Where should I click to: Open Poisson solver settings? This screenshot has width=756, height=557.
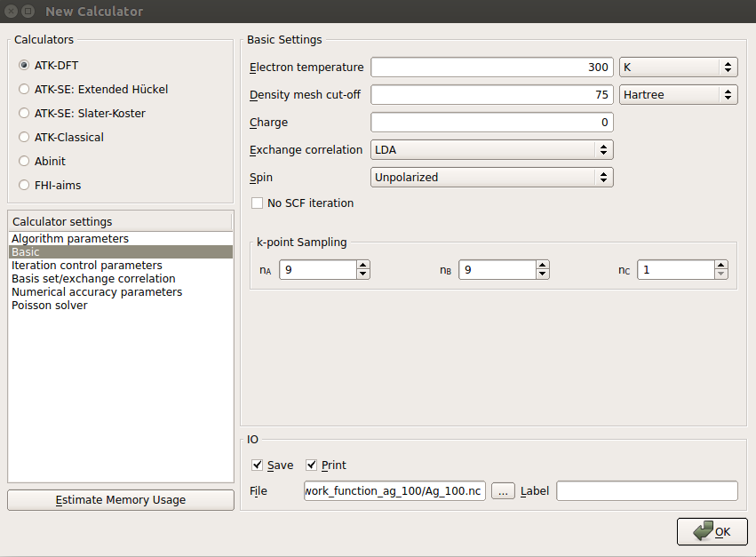pos(121,306)
